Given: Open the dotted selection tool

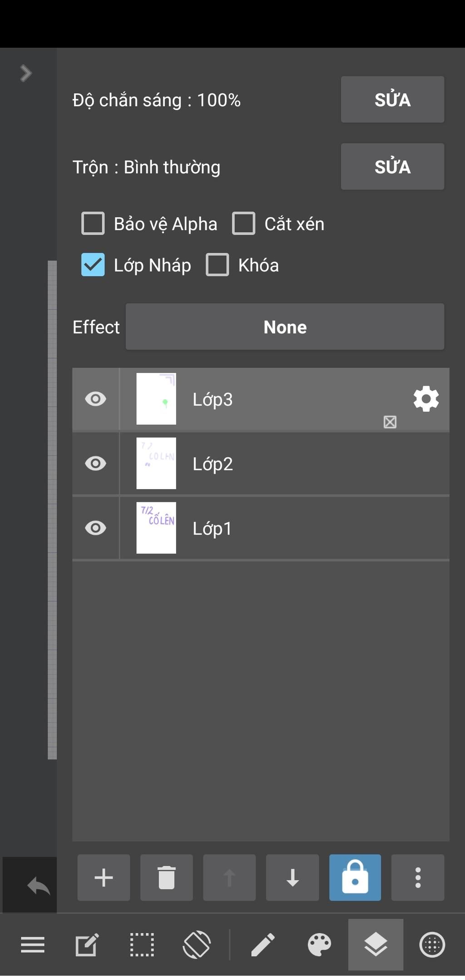Looking at the screenshot, I should 142,945.
